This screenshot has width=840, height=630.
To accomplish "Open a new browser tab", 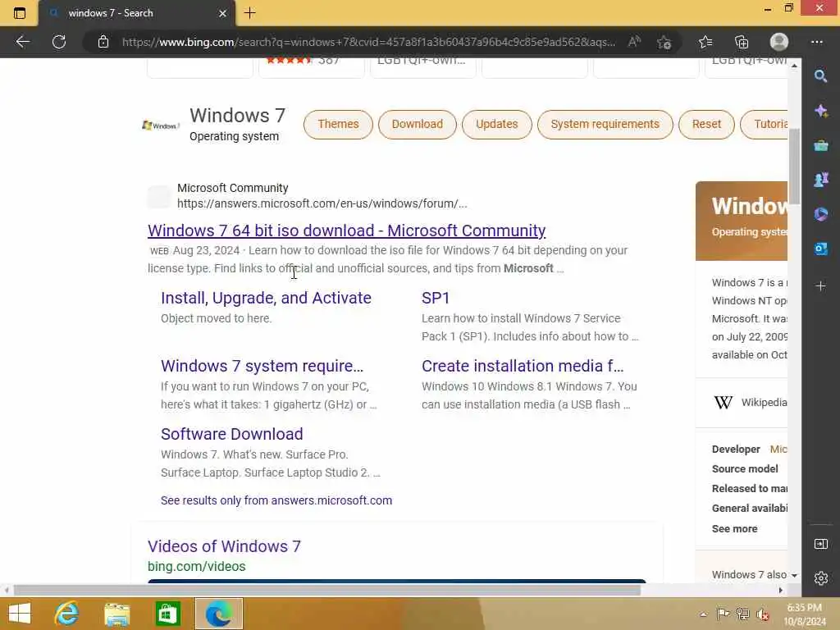I will (249, 13).
